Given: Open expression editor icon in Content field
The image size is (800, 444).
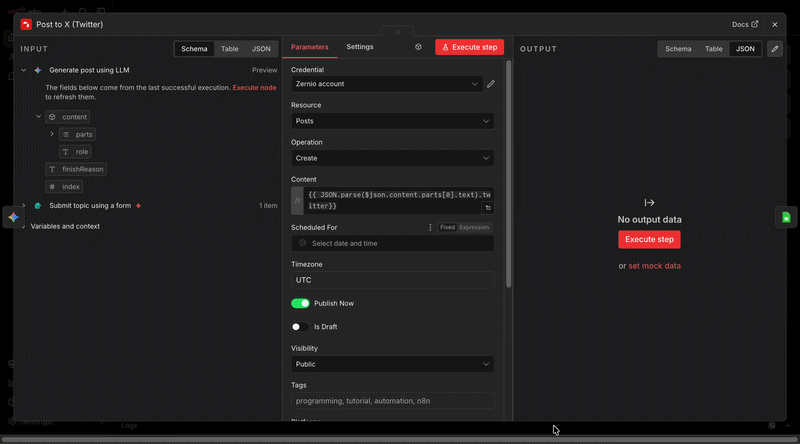Looking at the screenshot, I should (x=488, y=208).
